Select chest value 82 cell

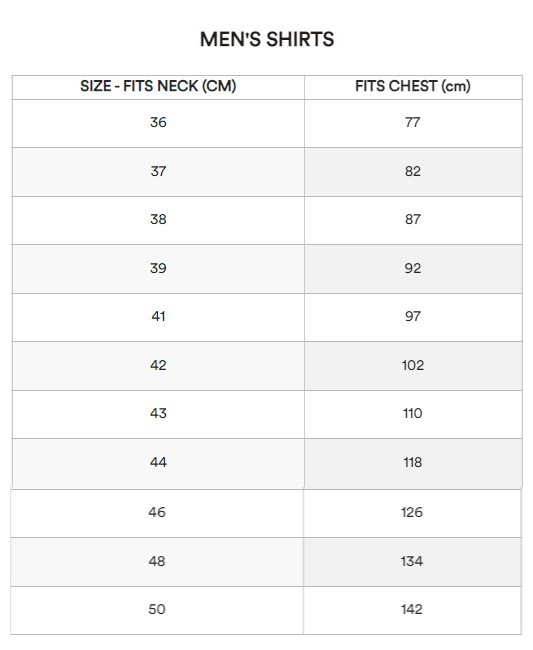[413, 172]
